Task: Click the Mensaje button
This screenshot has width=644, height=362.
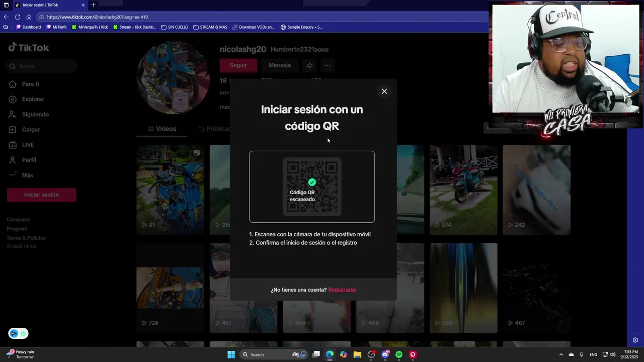Action: coord(280,65)
